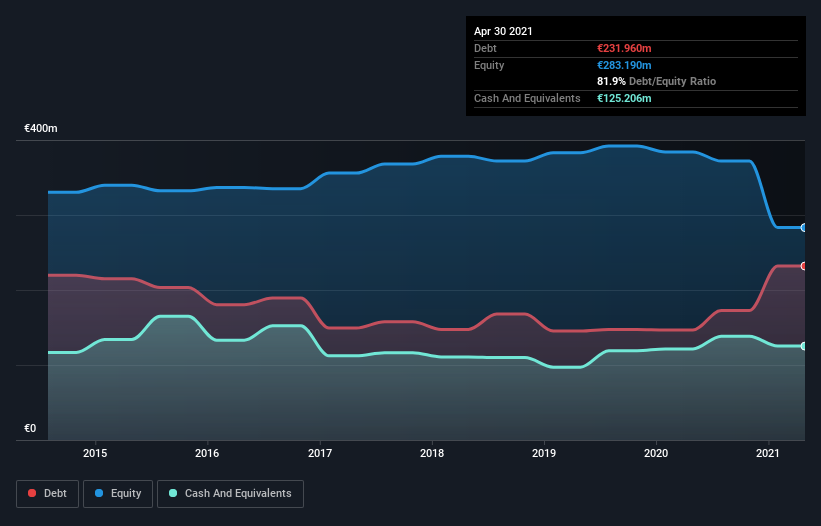Viewport: 821px width, 526px height.
Task: Click the €400m y-axis label
Action: [x=41, y=128]
